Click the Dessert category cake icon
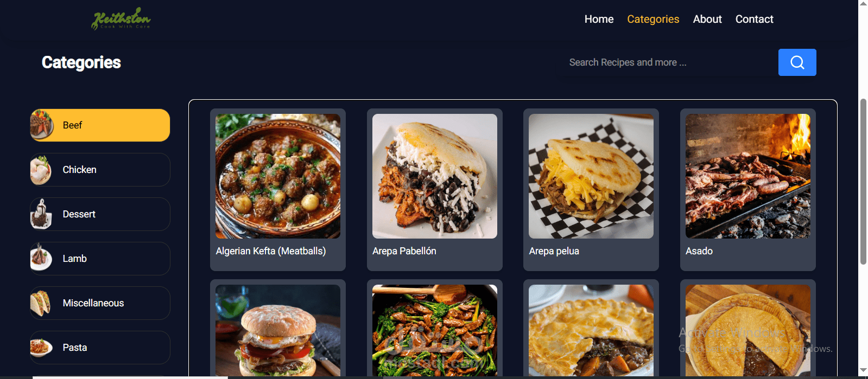The image size is (868, 379). (x=41, y=214)
